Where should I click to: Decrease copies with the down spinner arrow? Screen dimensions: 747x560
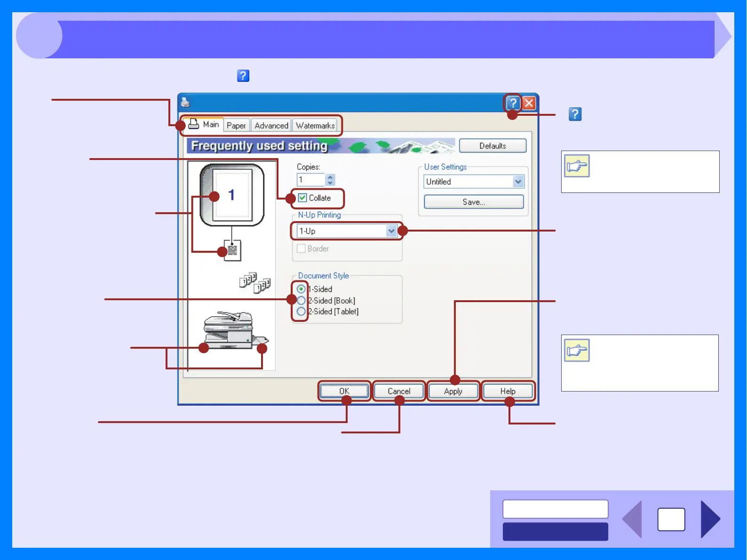[330, 183]
